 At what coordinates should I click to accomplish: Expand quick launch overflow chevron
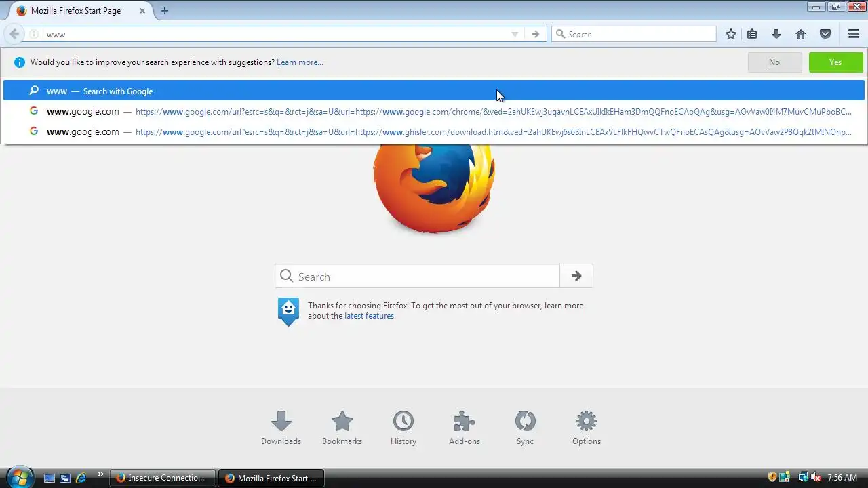101,474
